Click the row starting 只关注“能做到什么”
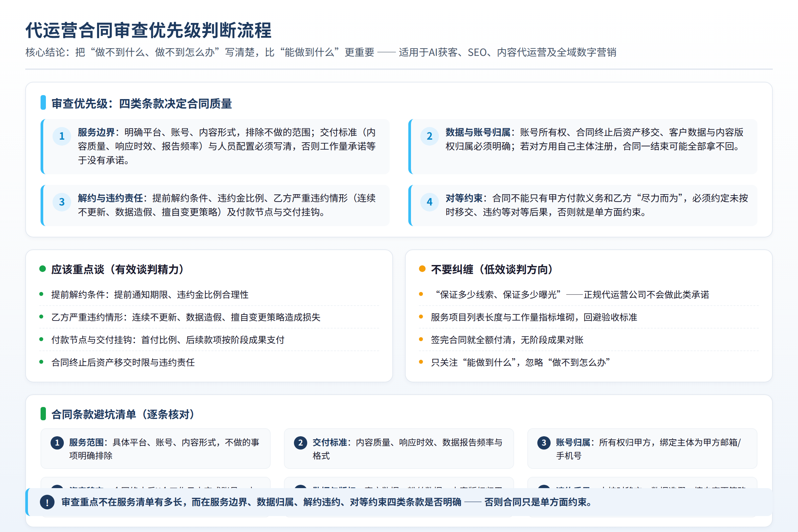This screenshot has width=798, height=532. coord(589,362)
